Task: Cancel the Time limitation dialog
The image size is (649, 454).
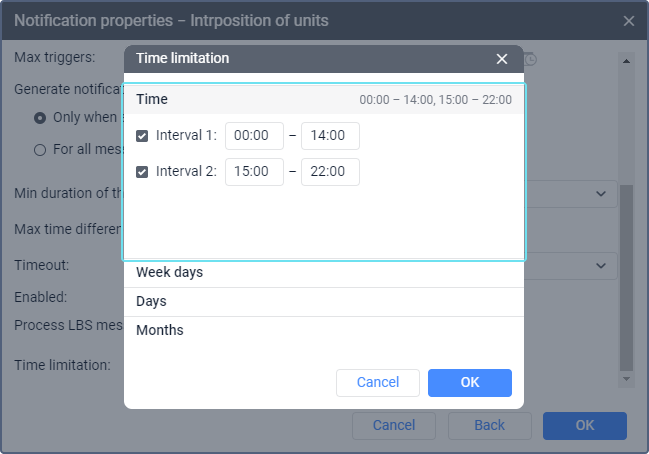Action: point(378,383)
